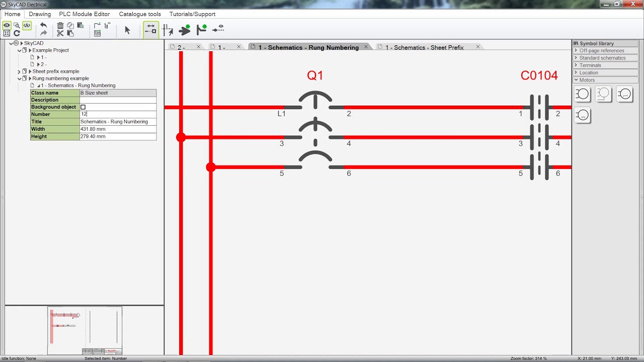
Task: Expand the Sheet prefix example node
Action: pos(19,71)
